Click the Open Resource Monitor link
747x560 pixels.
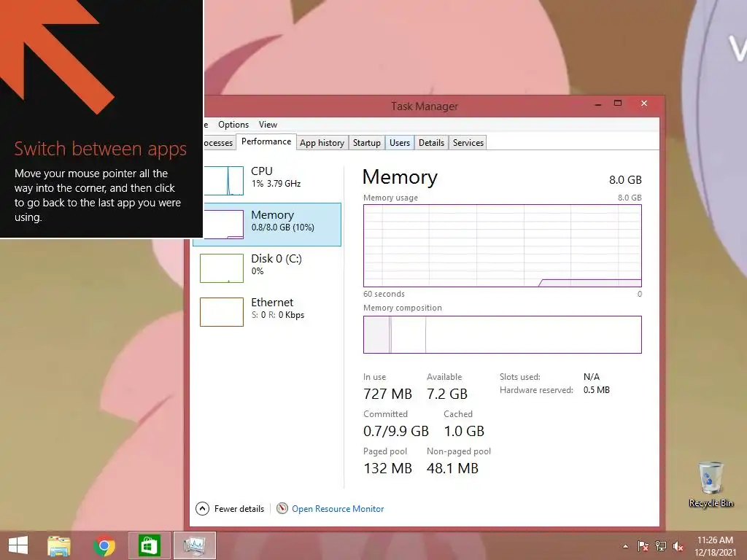click(x=338, y=508)
